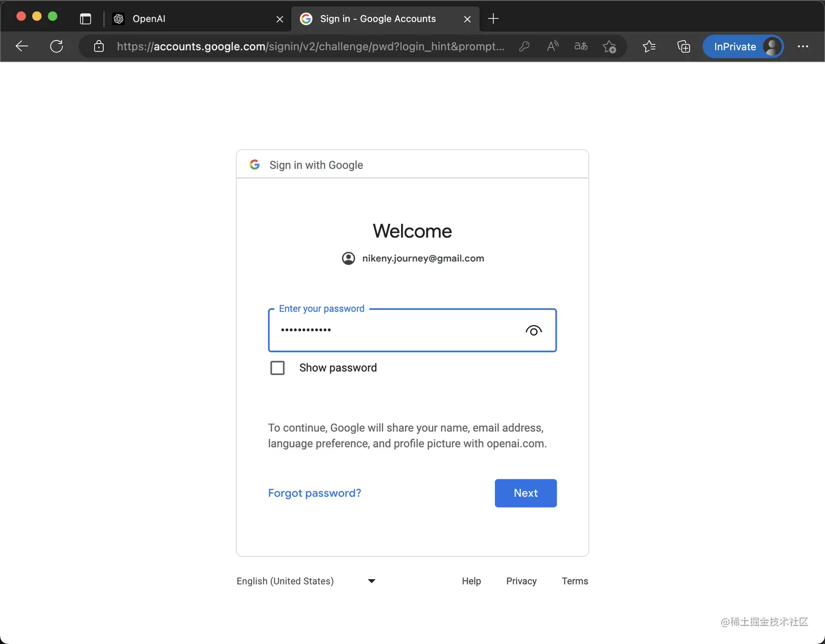The width and height of the screenshot is (825, 644).
Task: Switch to the OpenAI tab
Action: (x=197, y=19)
